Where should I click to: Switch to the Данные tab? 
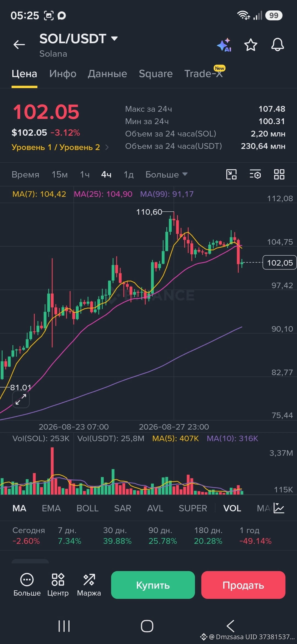(107, 74)
